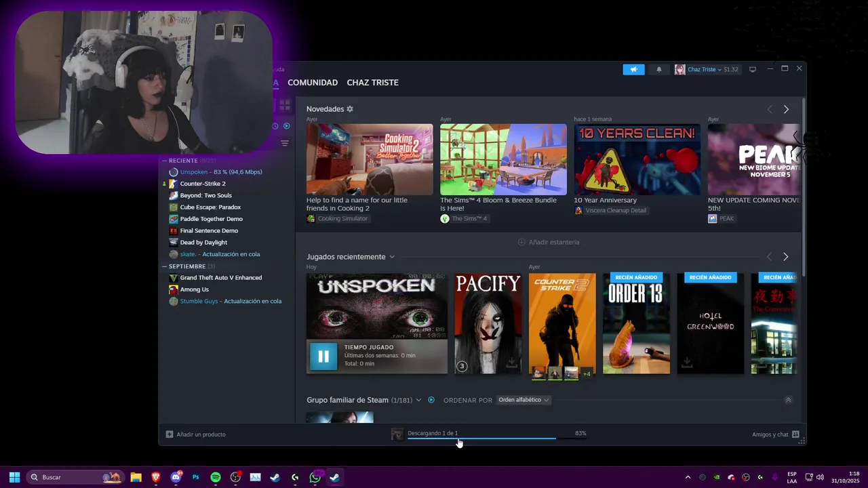Click the taskbar Buscar search box
This screenshot has width=868, height=488.
75,477
